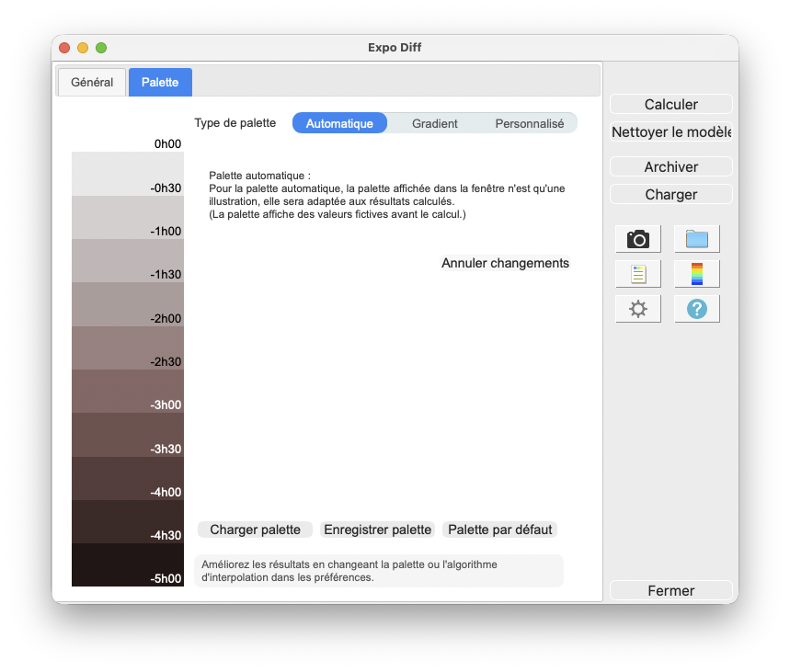Screen dimensions: 790x672
Task: Select the Gradient palette type
Action: (x=435, y=123)
